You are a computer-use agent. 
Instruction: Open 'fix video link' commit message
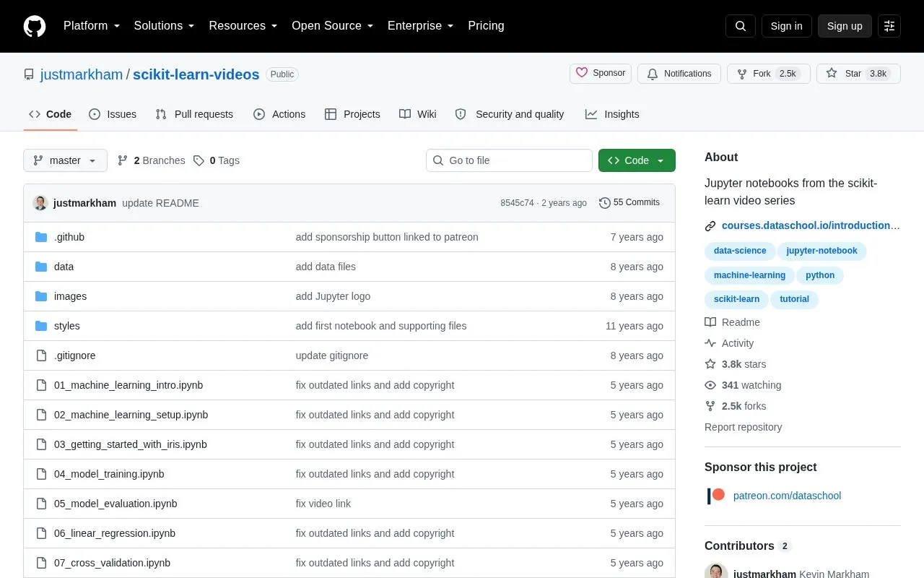(x=323, y=504)
